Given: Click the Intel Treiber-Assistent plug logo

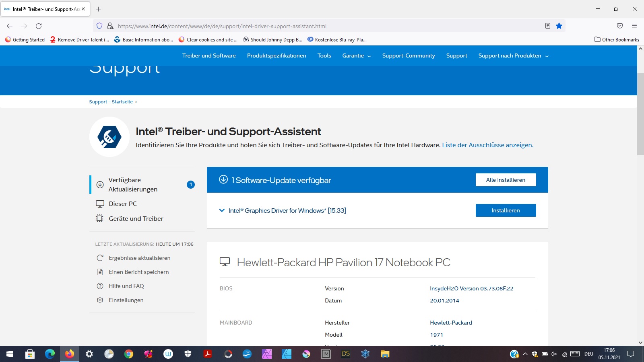Looking at the screenshot, I should click(109, 137).
